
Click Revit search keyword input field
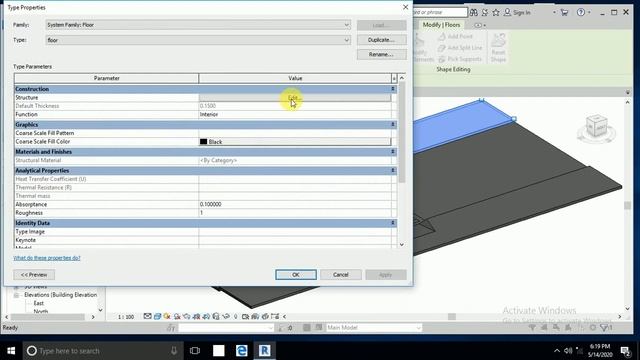pyautogui.click(x=440, y=12)
